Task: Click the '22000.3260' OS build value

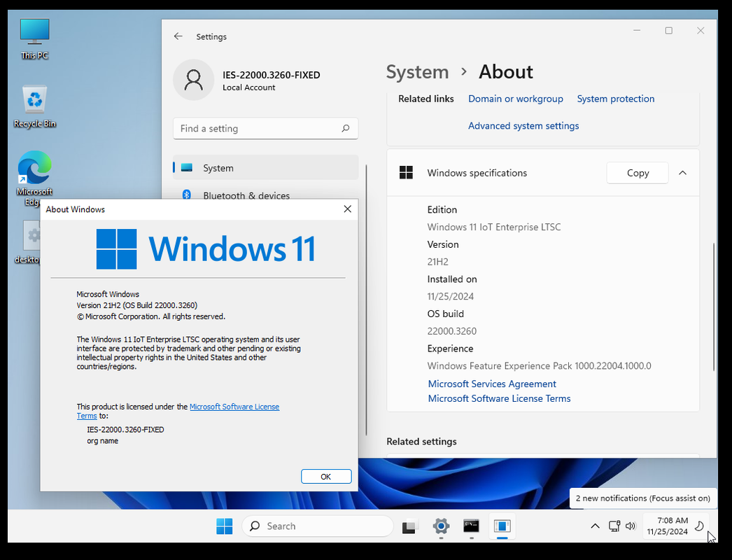Action: point(452,331)
